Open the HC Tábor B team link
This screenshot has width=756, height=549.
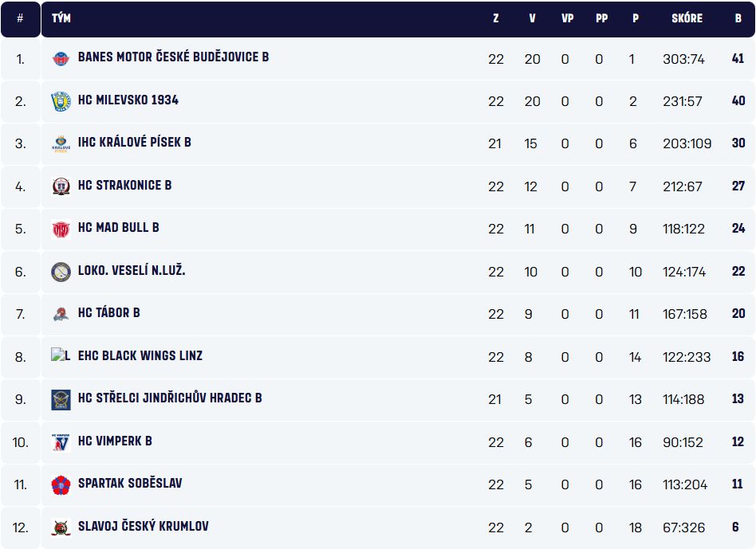(108, 313)
